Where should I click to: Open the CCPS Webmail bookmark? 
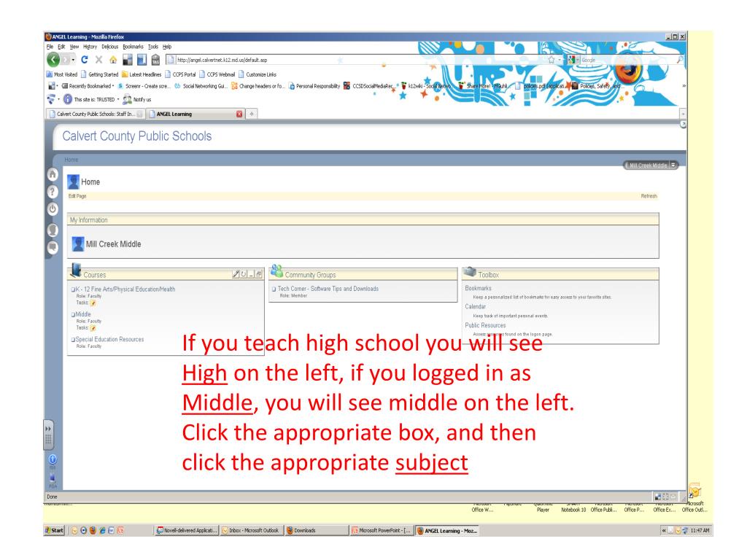(x=217, y=74)
